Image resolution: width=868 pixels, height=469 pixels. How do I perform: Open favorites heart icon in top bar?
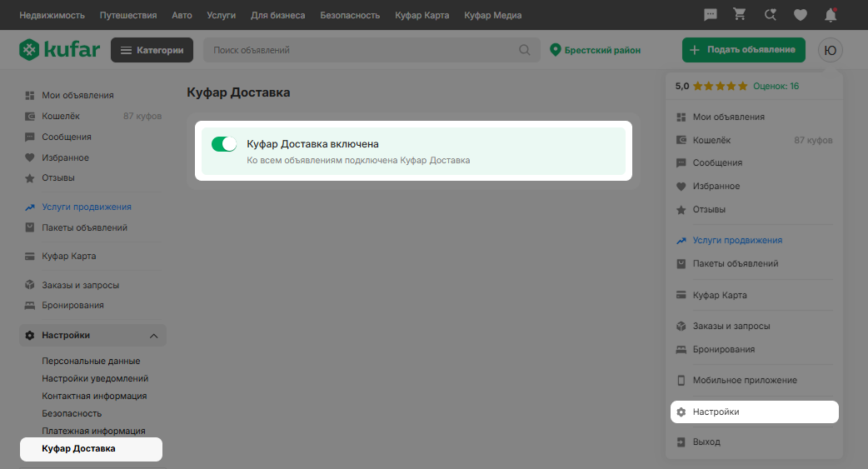[801, 15]
